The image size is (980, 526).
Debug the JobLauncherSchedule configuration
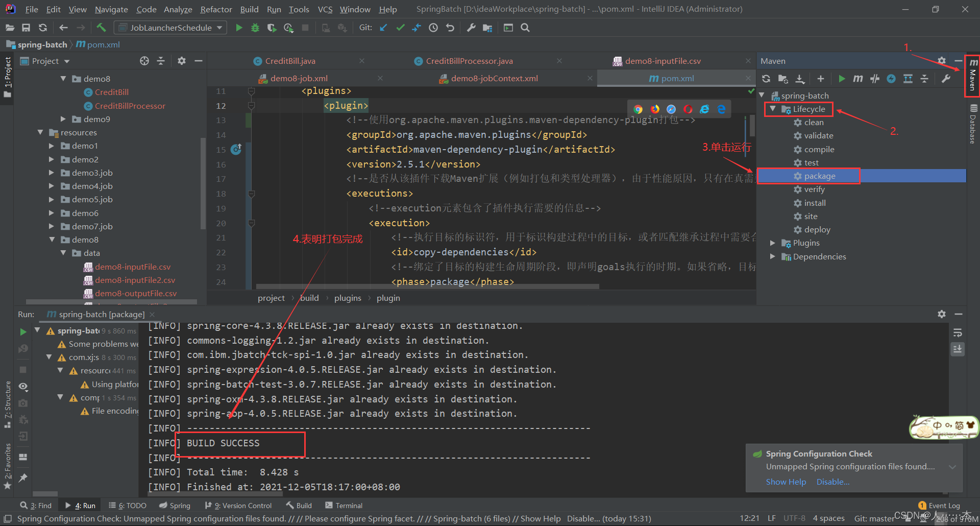[x=255, y=28]
